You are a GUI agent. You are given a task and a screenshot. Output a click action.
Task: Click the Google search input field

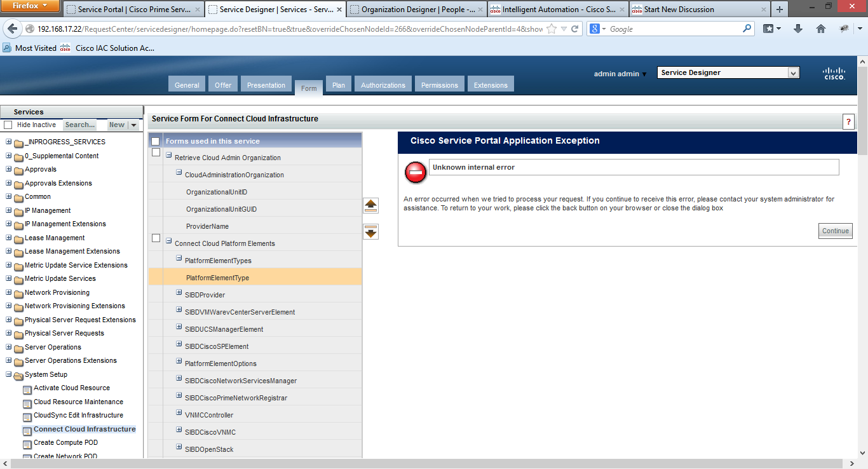point(674,29)
